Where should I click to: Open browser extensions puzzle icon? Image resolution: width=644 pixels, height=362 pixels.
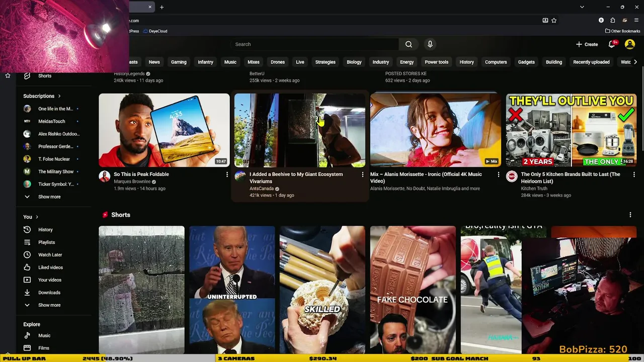[612, 21]
